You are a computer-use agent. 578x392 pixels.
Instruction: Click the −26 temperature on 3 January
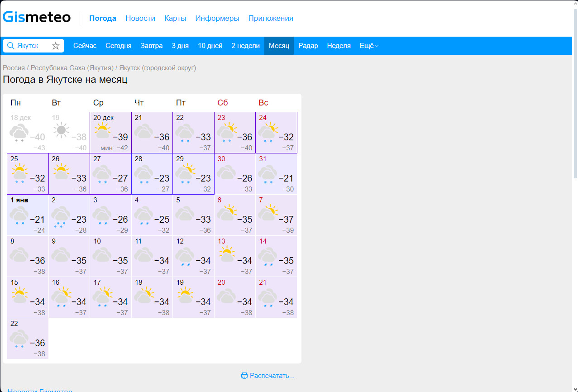pyautogui.click(x=120, y=220)
